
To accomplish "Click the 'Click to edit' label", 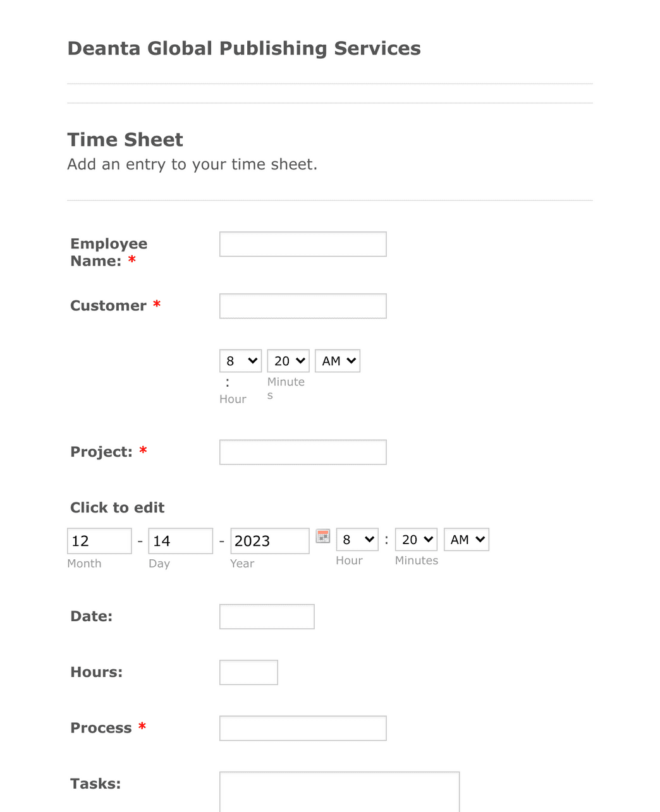I will click(117, 507).
